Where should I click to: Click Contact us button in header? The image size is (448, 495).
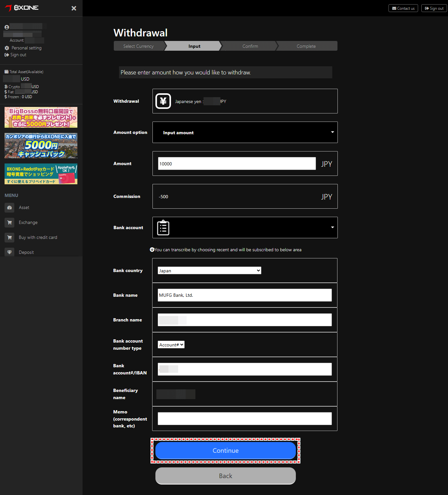click(403, 8)
